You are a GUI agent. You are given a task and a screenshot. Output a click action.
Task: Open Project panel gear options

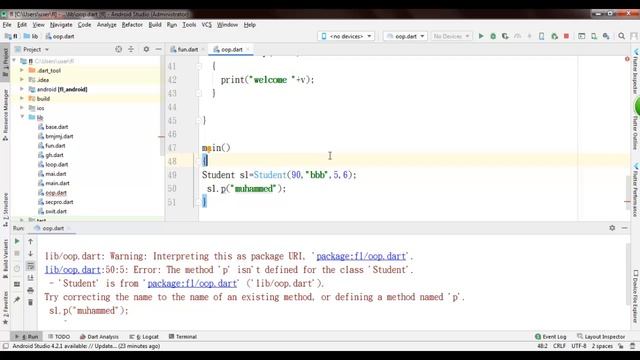tap(146, 49)
